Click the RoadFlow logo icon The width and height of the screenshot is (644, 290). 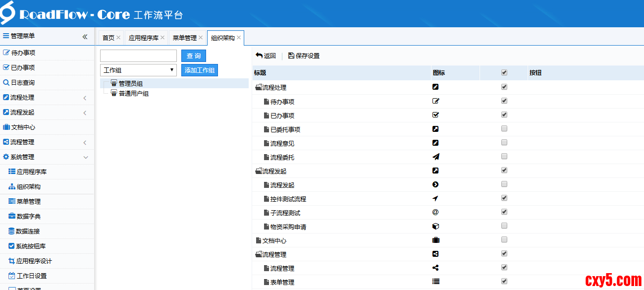(8, 13)
